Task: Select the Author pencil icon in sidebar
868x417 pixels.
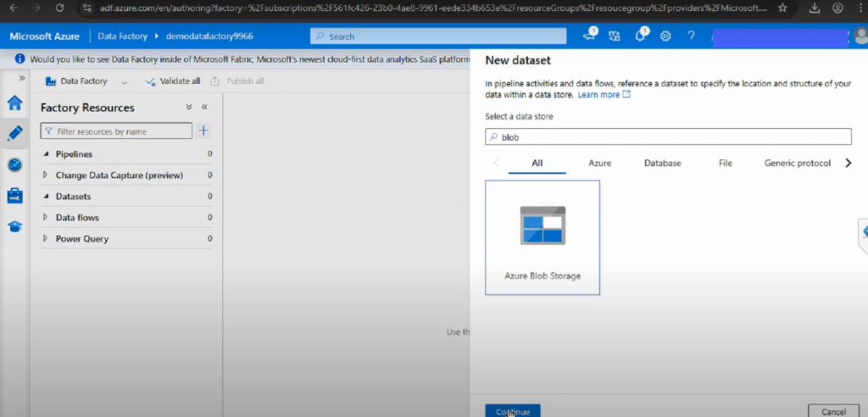Action: point(15,133)
